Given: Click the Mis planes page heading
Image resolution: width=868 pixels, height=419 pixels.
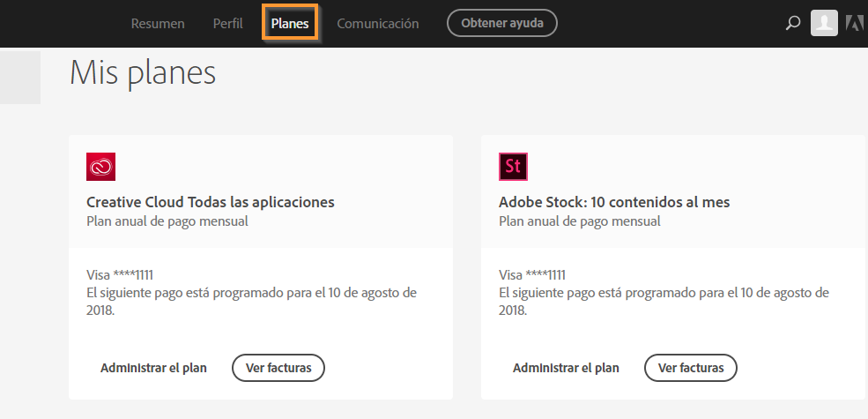Looking at the screenshot, I should click(x=143, y=72).
